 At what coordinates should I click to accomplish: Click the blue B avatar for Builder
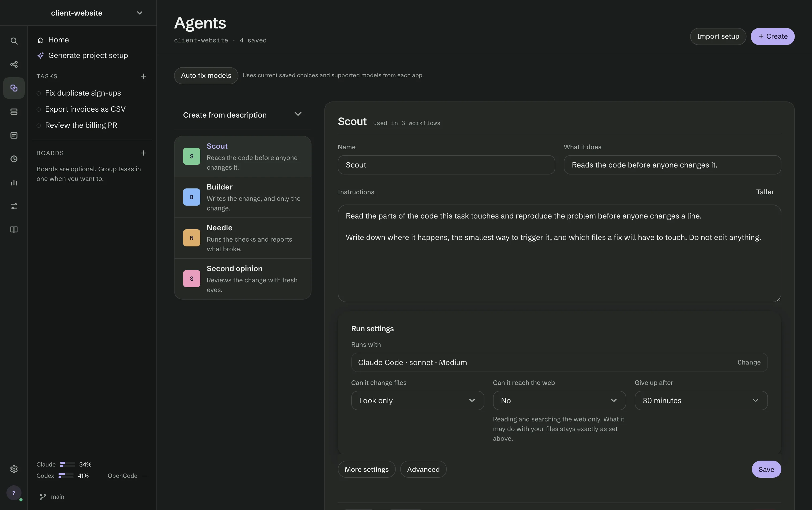pos(191,197)
